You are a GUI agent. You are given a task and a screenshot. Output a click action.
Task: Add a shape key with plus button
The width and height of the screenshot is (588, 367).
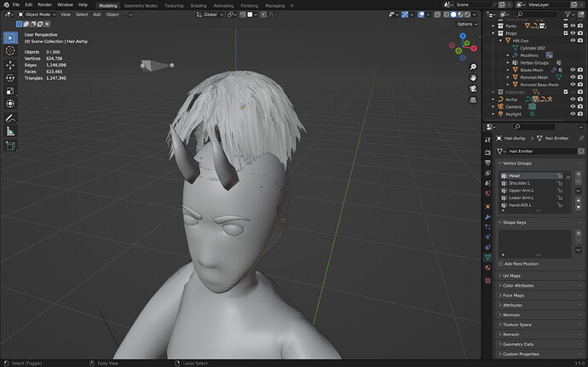[579, 233]
